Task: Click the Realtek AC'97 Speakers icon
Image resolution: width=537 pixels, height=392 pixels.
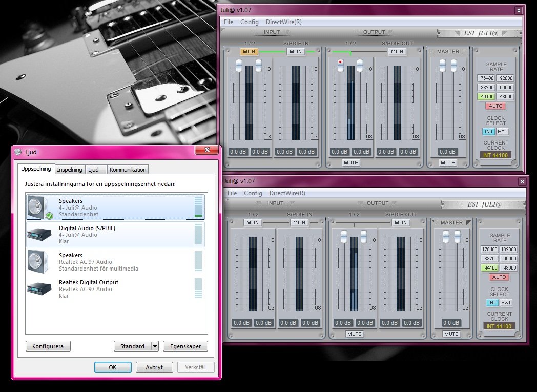Action: 38,261
